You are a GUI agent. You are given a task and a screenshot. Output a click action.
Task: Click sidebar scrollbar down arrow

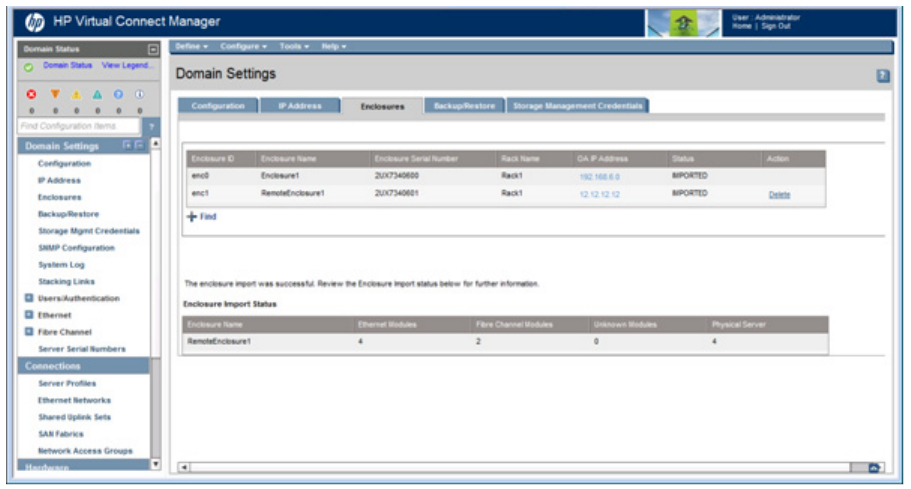tap(156, 464)
